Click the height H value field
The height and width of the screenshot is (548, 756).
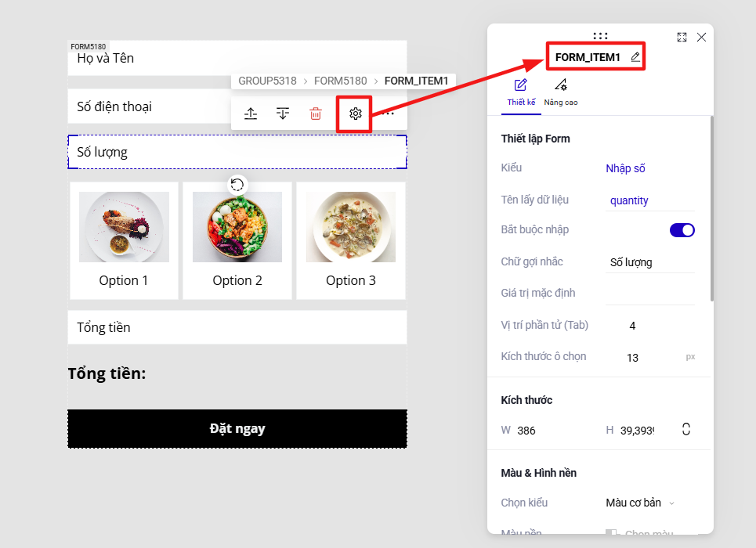pos(637,431)
